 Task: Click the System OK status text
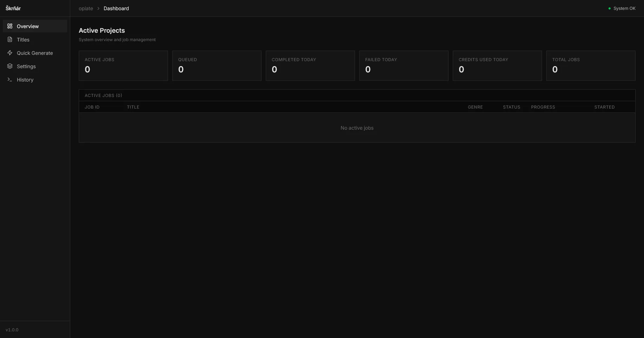624,8
